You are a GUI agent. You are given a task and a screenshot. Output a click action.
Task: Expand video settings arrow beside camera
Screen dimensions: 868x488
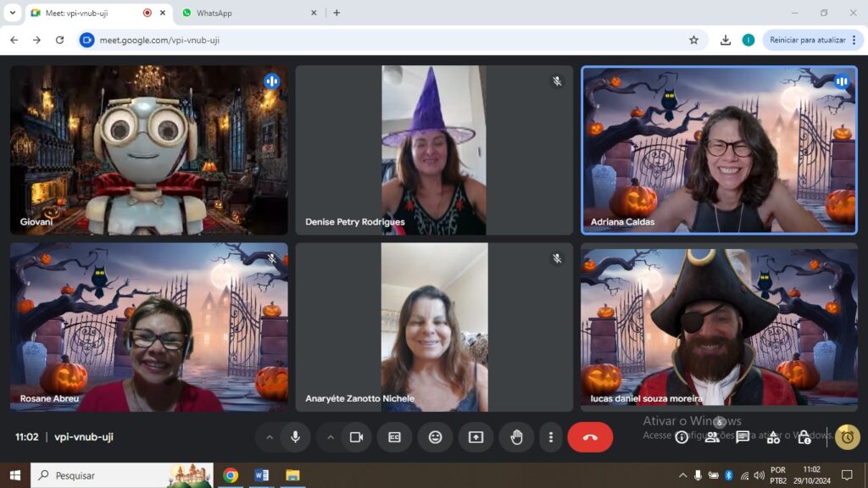[331, 437]
